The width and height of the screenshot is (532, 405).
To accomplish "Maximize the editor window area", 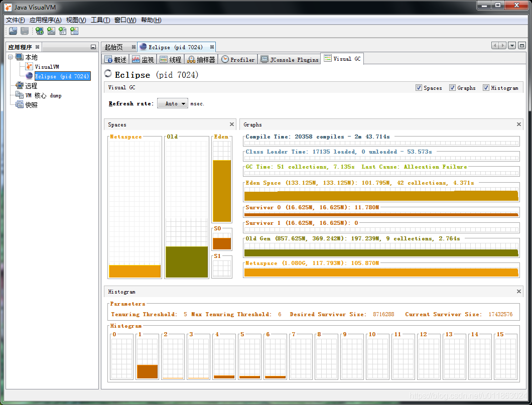I will (x=522, y=46).
